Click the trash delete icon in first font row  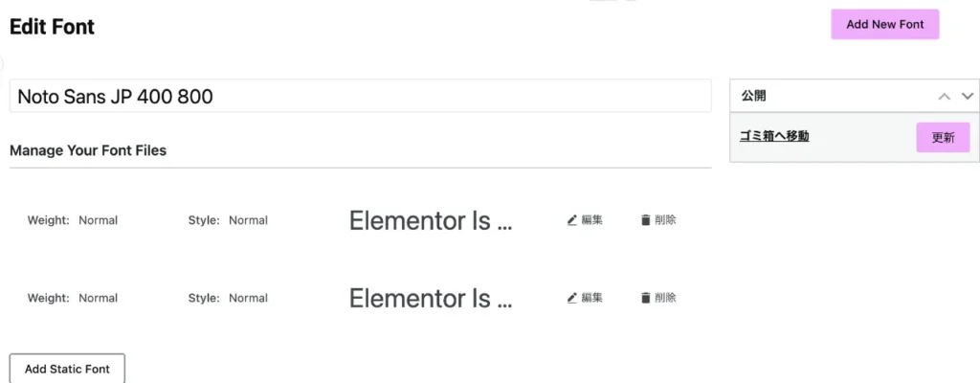click(x=646, y=220)
